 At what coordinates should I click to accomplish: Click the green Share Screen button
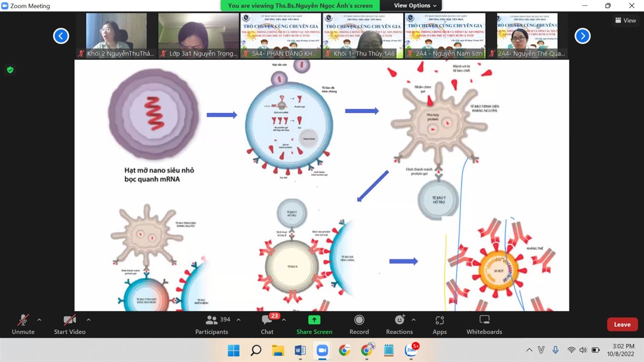(x=314, y=324)
